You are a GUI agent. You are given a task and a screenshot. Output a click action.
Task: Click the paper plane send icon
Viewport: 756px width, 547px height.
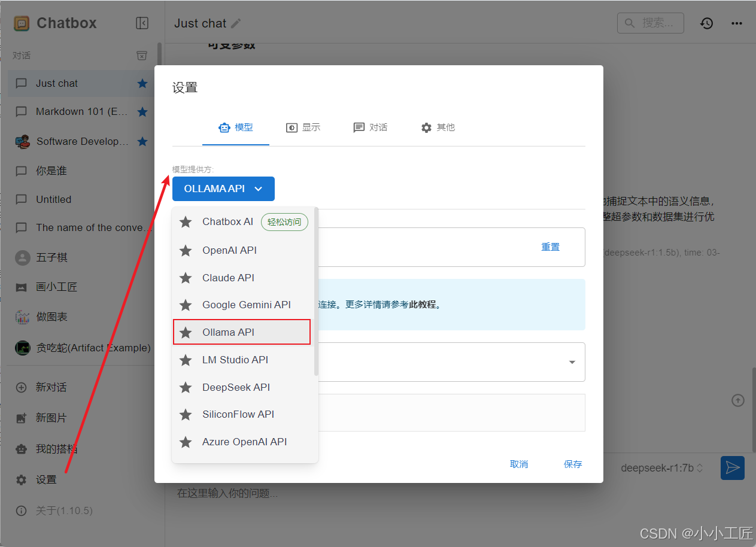click(732, 468)
